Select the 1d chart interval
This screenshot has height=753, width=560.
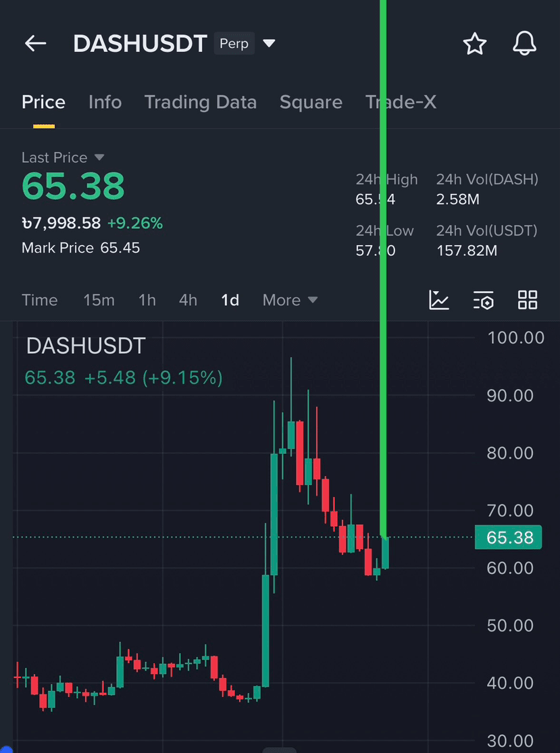pyautogui.click(x=230, y=300)
